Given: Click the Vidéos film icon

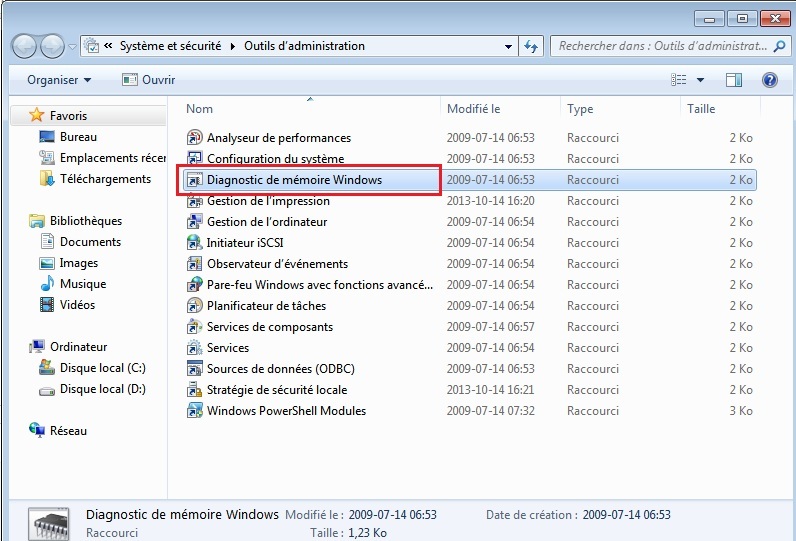Looking at the screenshot, I should click(x=47, y=305).
